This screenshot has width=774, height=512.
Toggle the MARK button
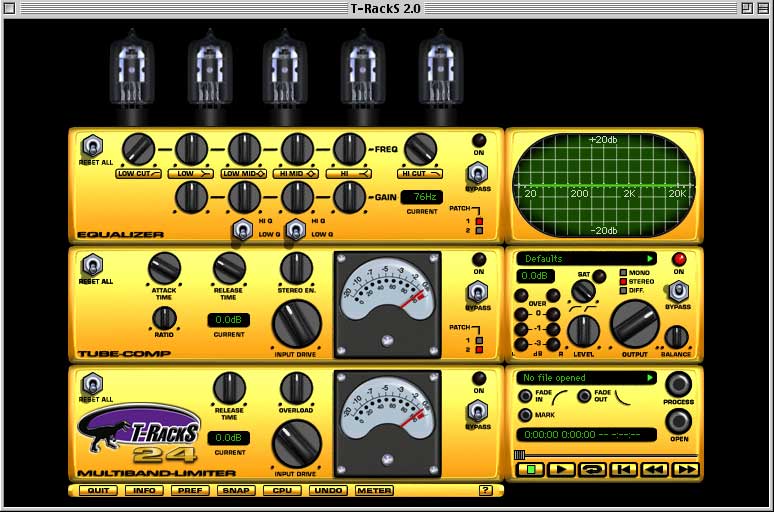coord(525,415)
